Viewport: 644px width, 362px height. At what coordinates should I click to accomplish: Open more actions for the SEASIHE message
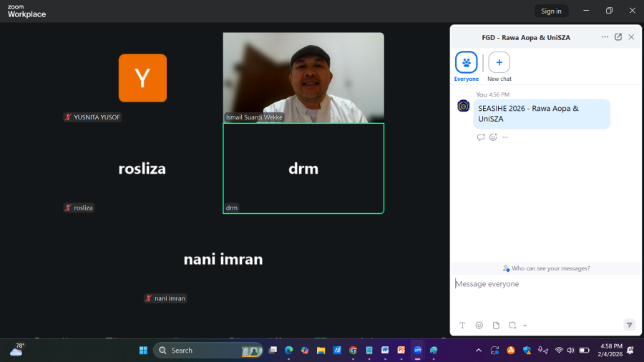505,137
